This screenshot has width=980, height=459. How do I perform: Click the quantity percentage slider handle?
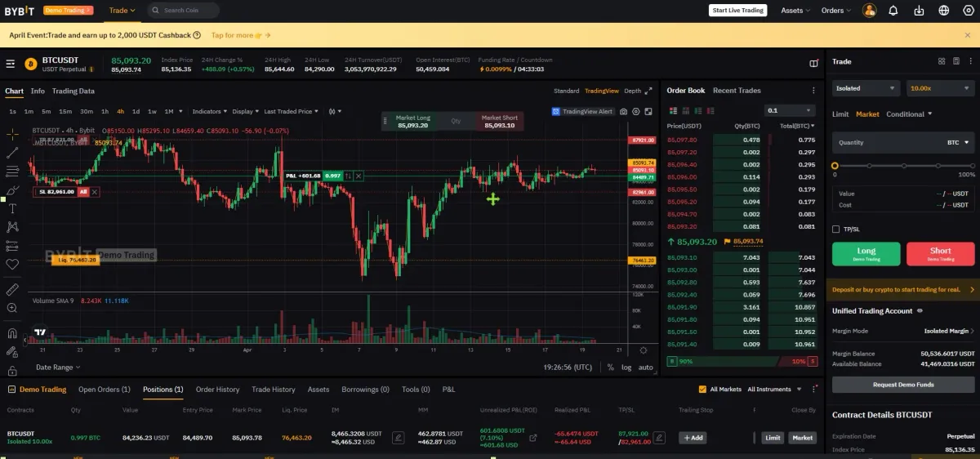point(835,166)
